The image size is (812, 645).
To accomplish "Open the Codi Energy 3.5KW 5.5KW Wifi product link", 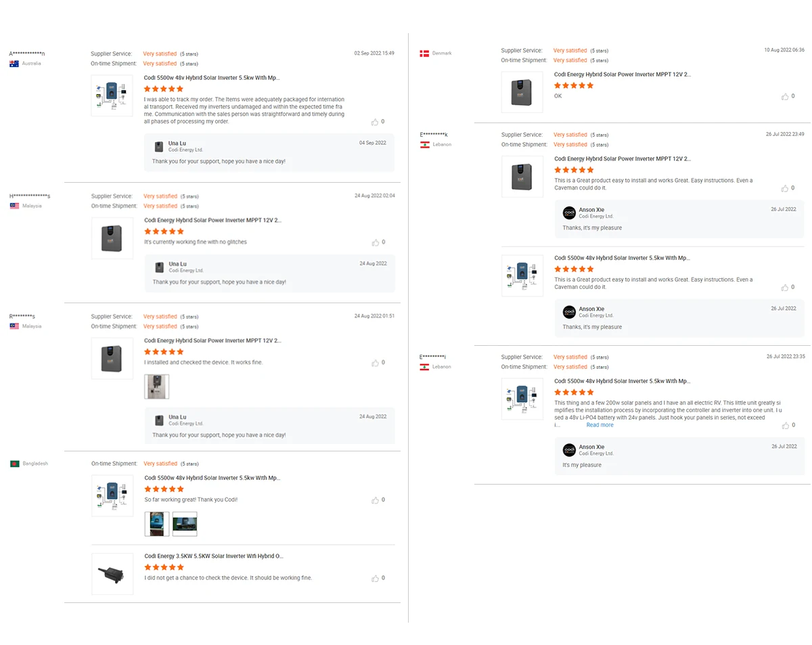I will [x=214, y=556].
